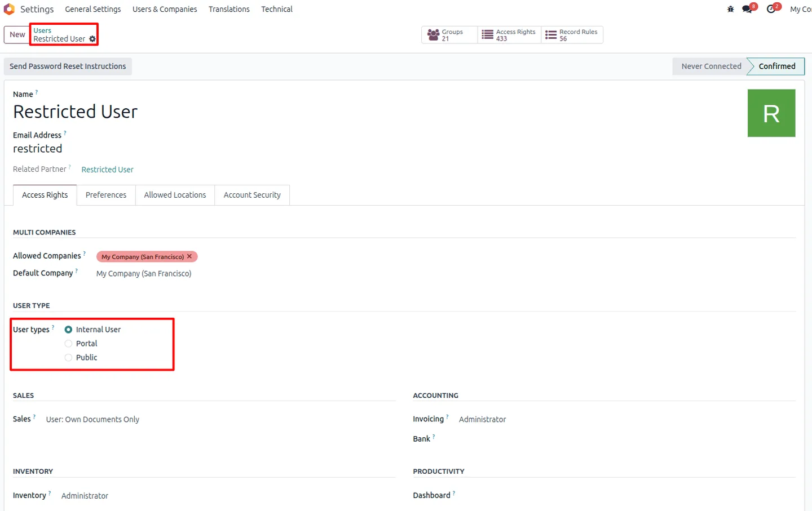
Task: Click help question mark beside User types
Action: pyautogui.click(x=53, y=327)
